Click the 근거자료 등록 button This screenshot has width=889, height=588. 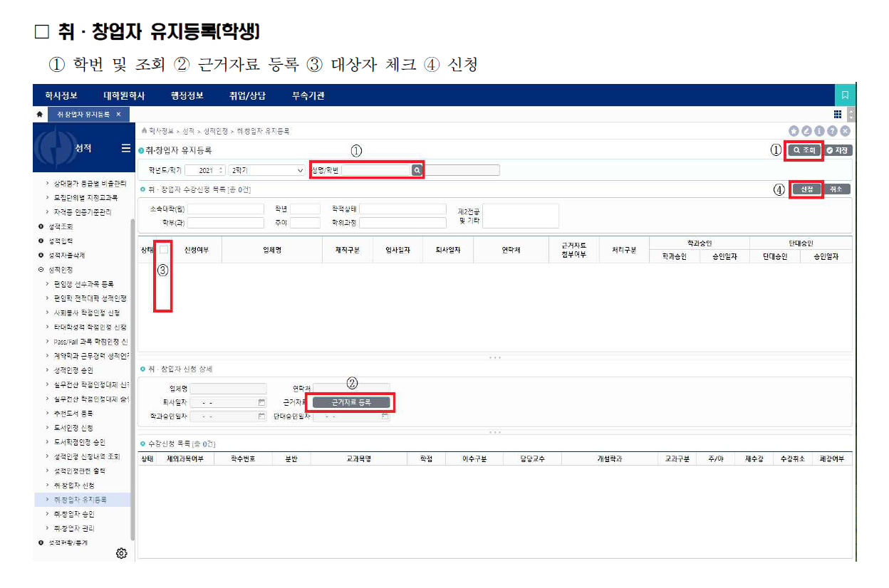[x=351, y=402]
